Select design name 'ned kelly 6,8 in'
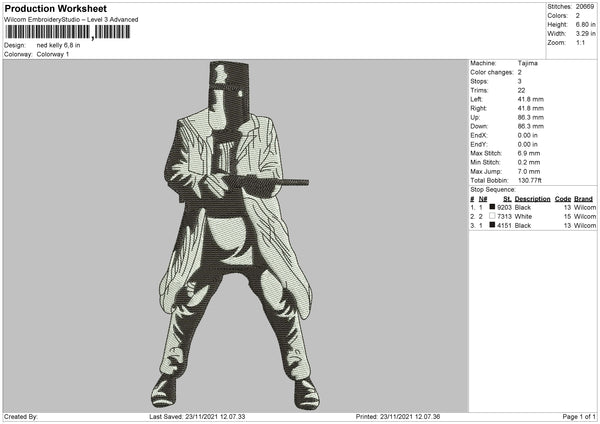The height and width of the screenshot is (424, 600). point(58,45)
